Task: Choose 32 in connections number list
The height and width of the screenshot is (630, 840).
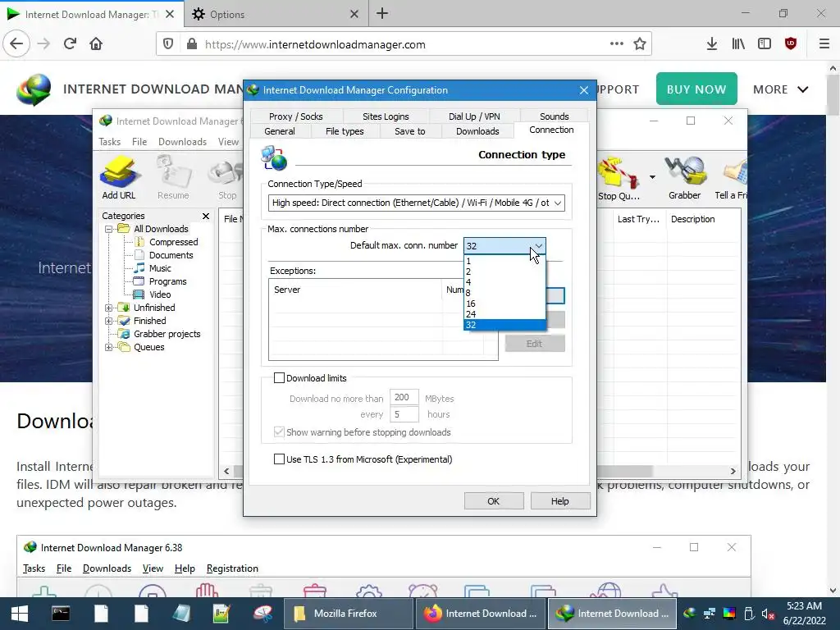Action: 504,325
